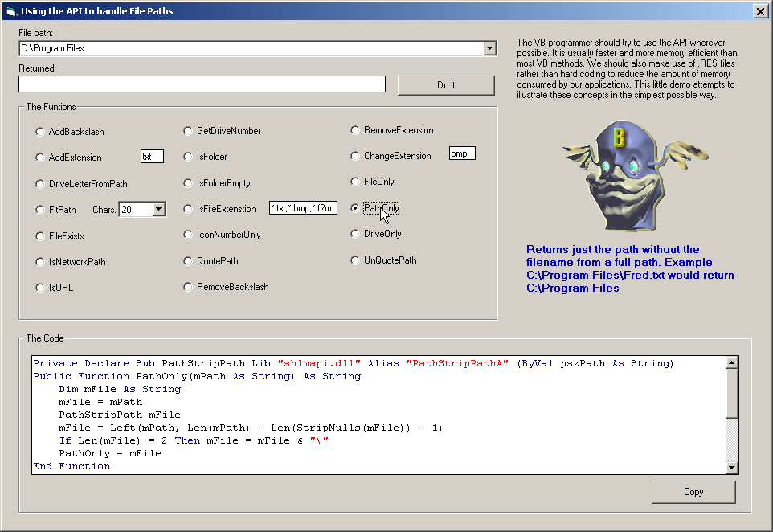This screenshot has height=532, width=773.
Task: Close the file paths demo window
Action: coord(759,11)
